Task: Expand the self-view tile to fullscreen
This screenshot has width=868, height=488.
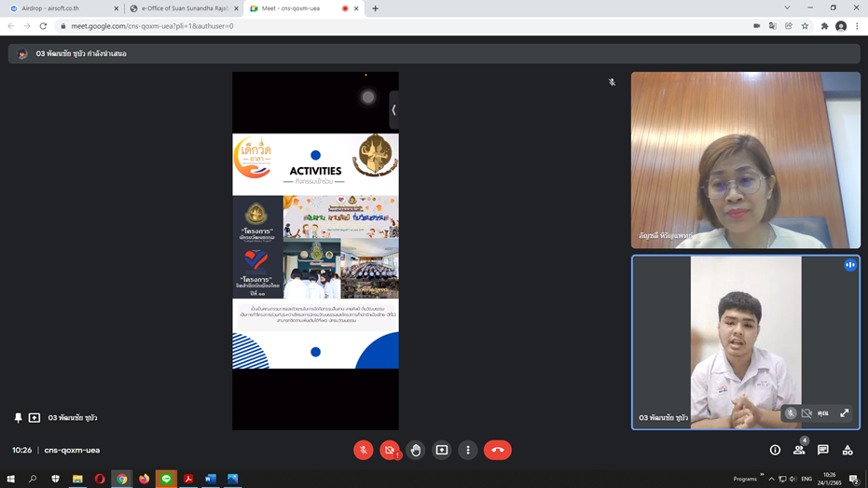Action: (845, 413)
